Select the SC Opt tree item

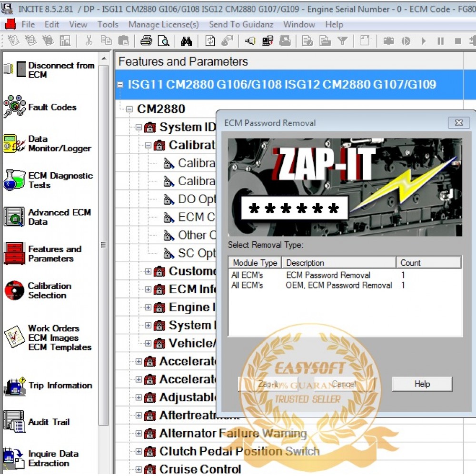pyautogui.click(x=197, y=253)
